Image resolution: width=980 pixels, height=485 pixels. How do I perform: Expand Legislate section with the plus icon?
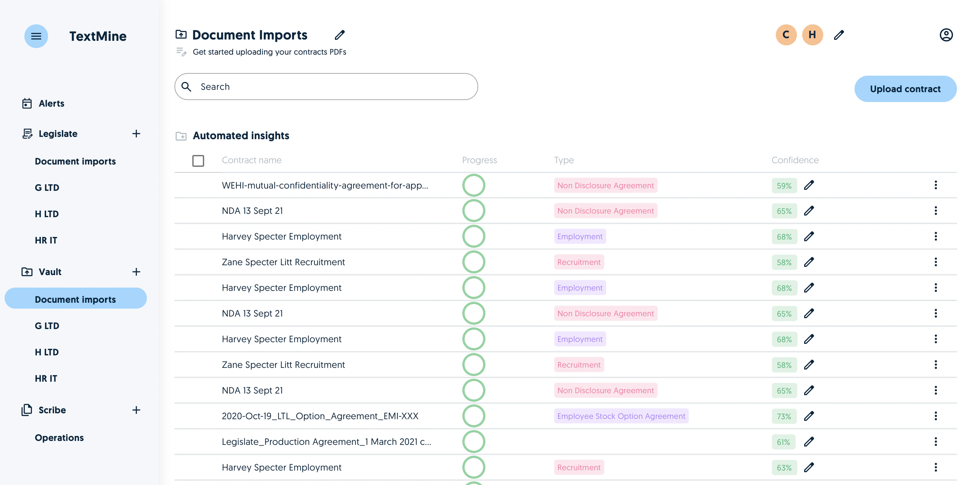coord(136,134)
